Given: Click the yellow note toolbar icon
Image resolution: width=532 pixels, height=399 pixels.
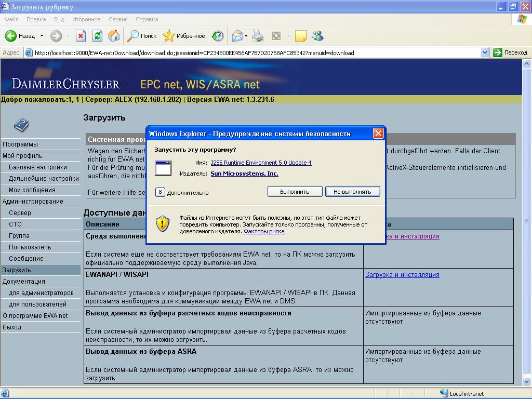Looking at the screenshot, I should [x=301, y=36].
